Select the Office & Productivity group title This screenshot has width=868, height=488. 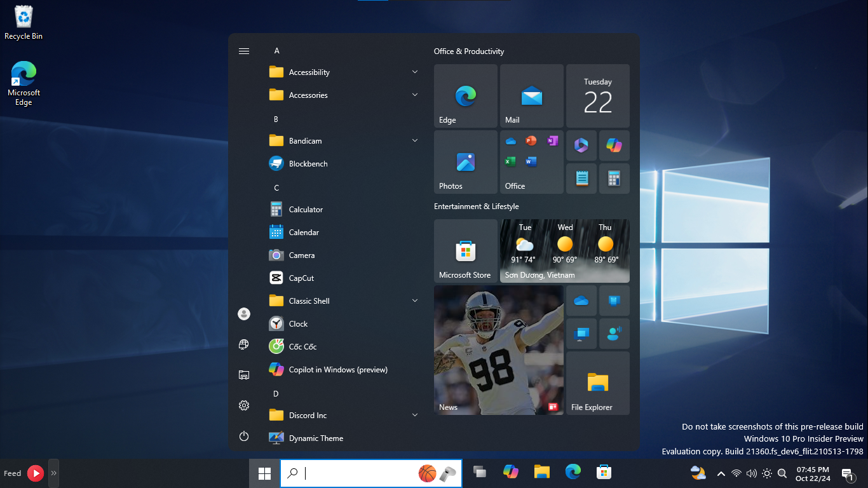click(x=469, y=51)
